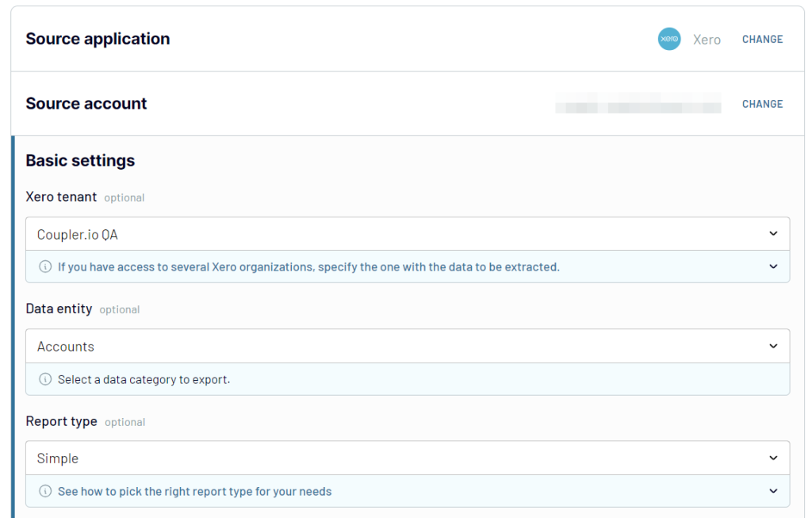
Task: Click the Report type field label
Action: click(62, 421)
